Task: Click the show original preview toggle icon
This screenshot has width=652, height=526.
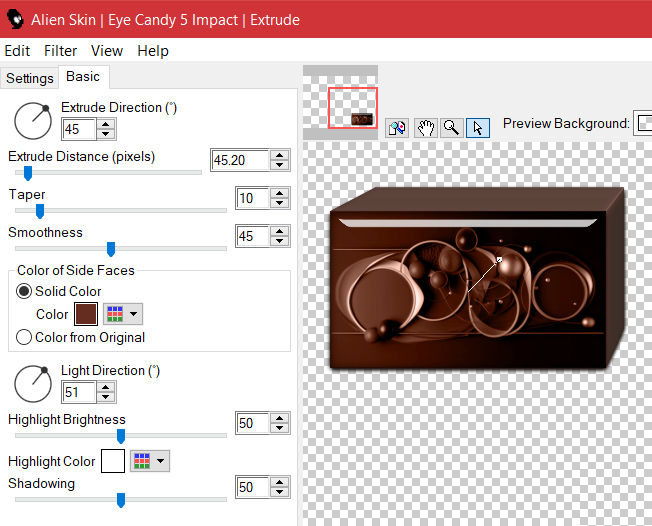Action: click(397, 127)
